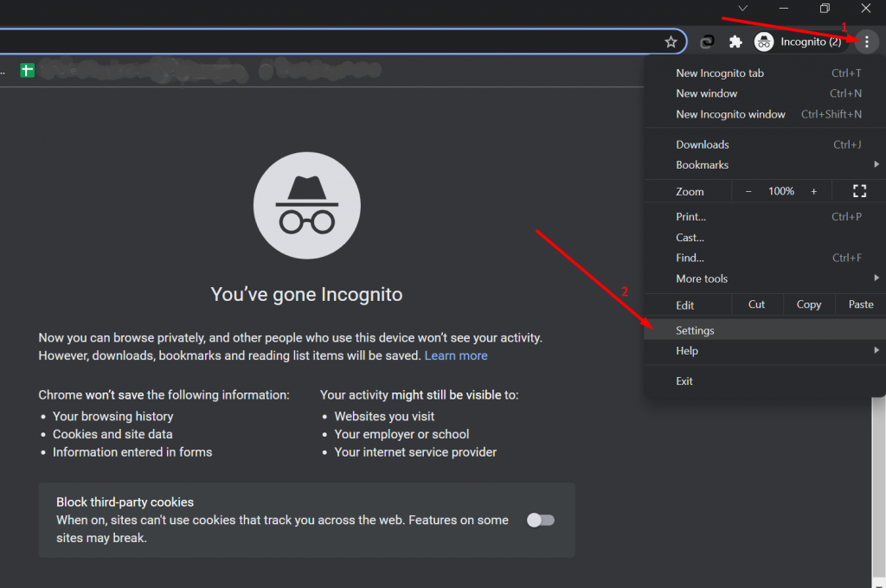This screenshot has height=588, width=886.
Task: Choose Print... in the Chrome menu
Action: point(765,216)
